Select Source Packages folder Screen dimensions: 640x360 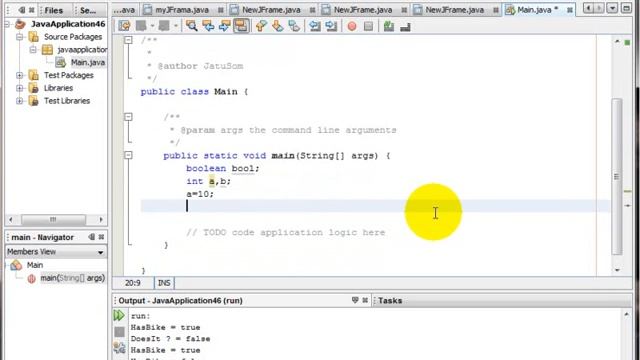pyautogui.click(x=73, y=37)
